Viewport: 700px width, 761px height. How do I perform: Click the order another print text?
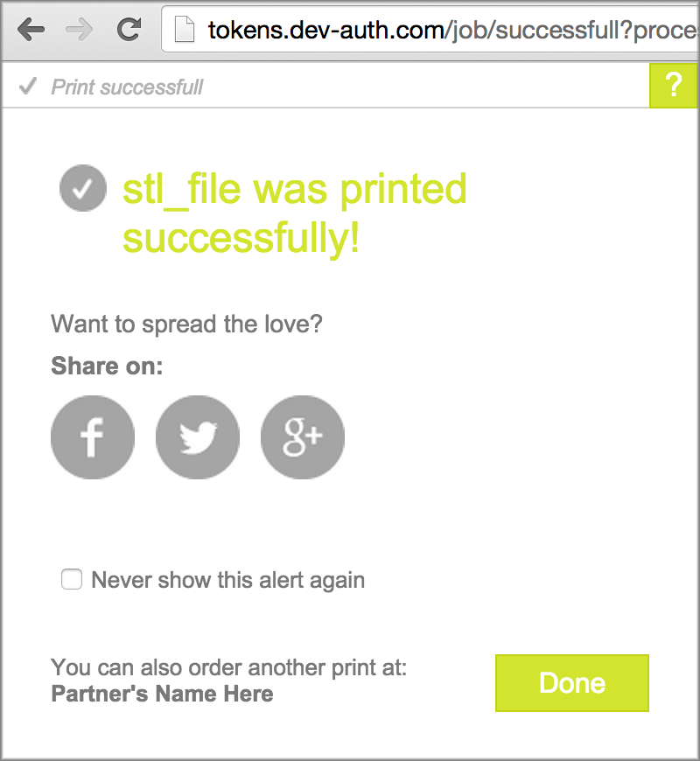[228, 668]
